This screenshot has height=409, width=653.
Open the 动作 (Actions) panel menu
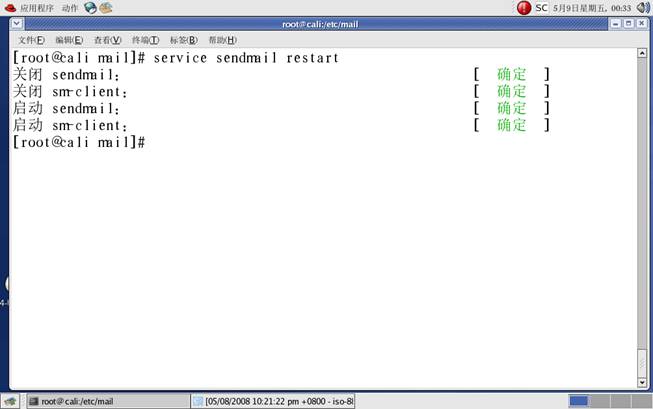(x=69, y=7)
